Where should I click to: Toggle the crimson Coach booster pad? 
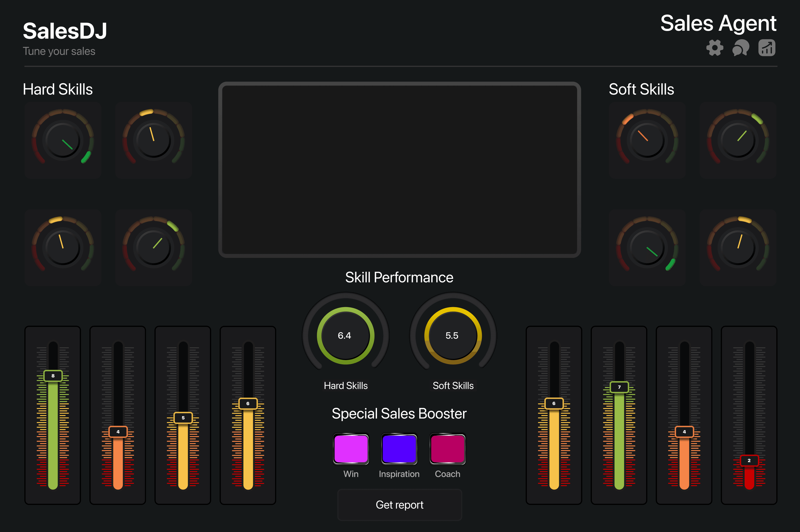[448, 449]
